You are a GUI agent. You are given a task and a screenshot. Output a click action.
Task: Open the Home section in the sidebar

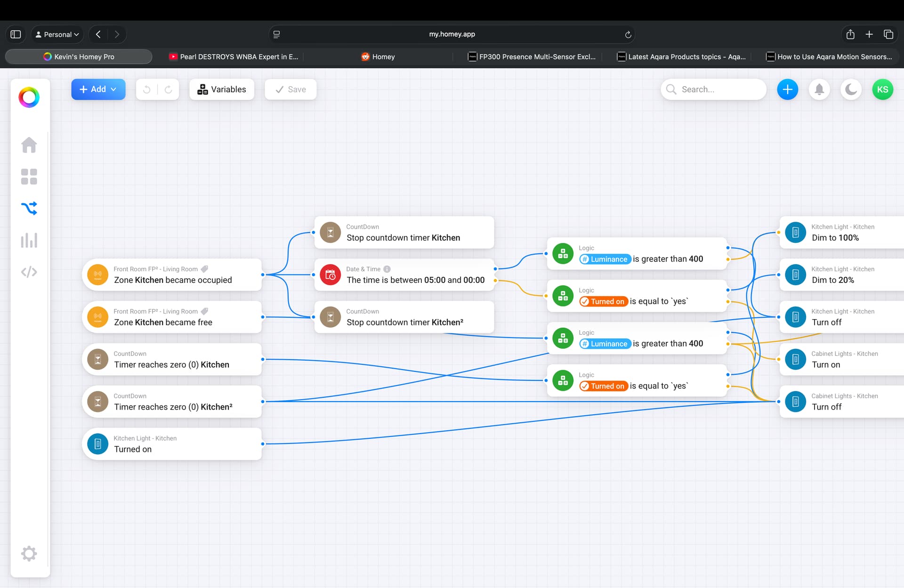29,145
